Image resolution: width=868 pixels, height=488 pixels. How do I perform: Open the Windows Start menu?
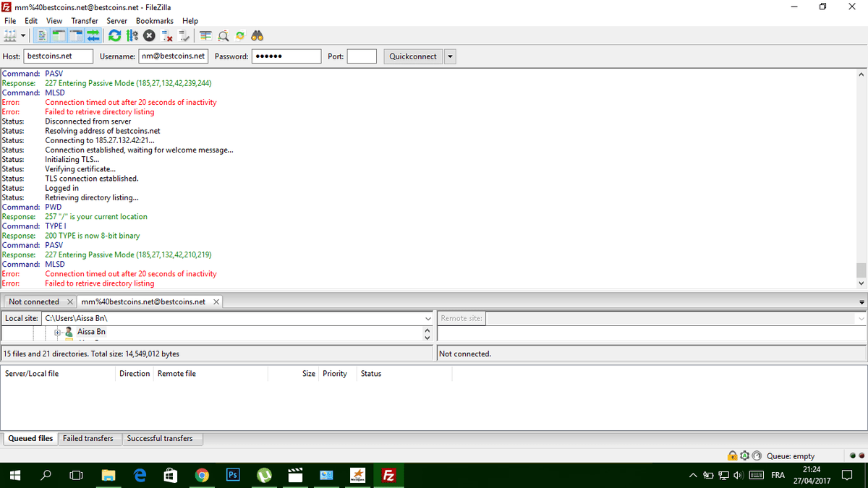(14, 475)
